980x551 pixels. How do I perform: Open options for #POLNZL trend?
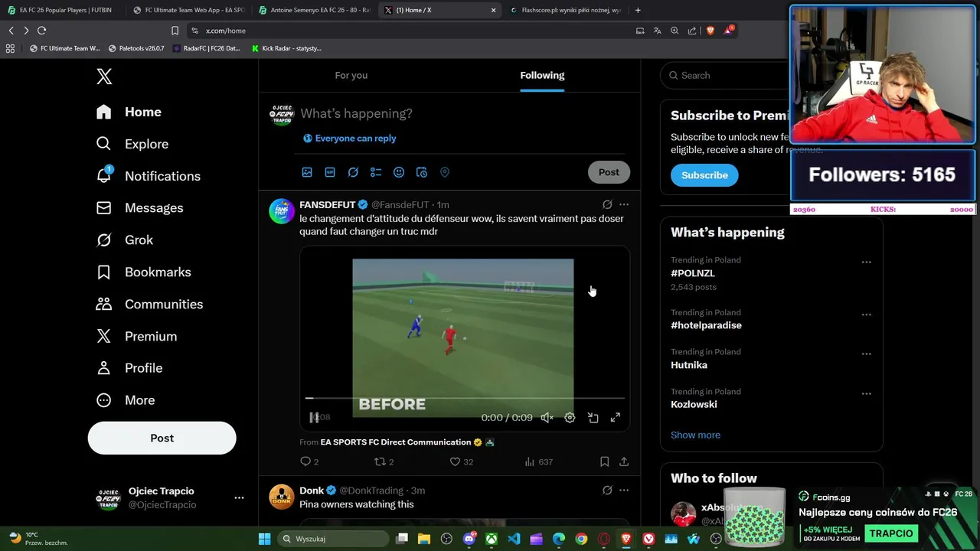866,262
